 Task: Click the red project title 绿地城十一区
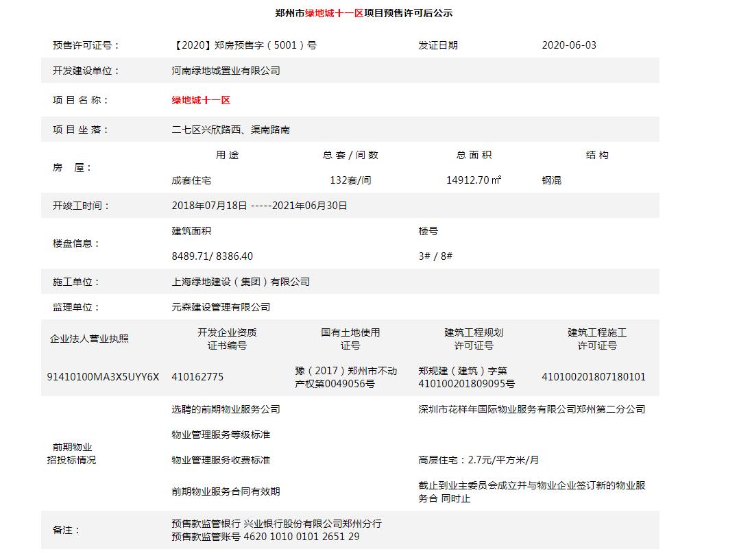click(199, 99)
